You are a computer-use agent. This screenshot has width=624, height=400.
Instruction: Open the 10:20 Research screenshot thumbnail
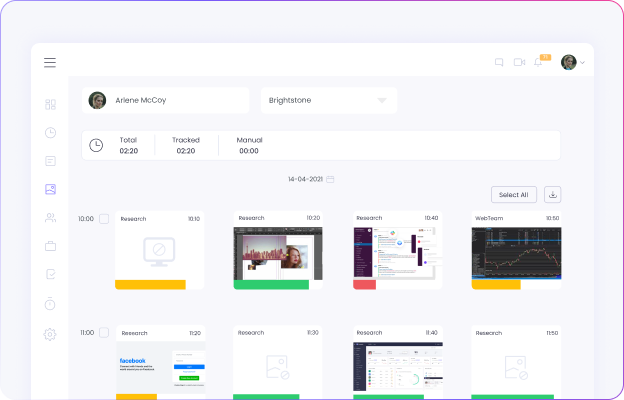[278, 254]
